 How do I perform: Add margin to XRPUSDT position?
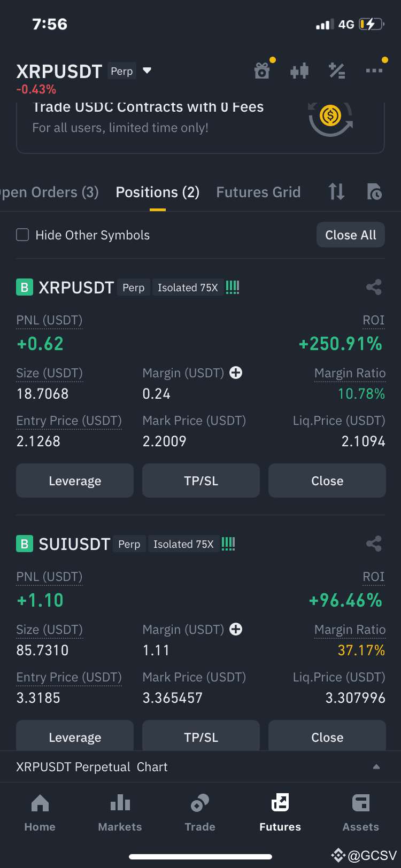point(236,373)
